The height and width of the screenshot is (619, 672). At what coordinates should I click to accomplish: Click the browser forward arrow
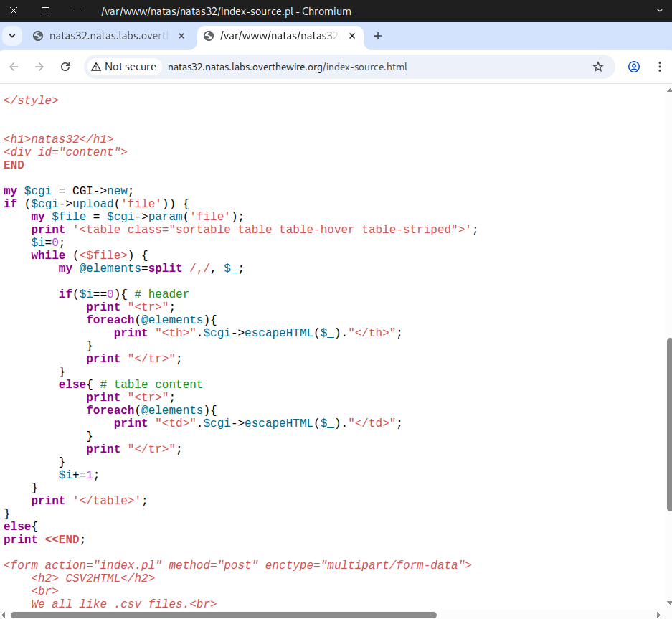[39, 67]
